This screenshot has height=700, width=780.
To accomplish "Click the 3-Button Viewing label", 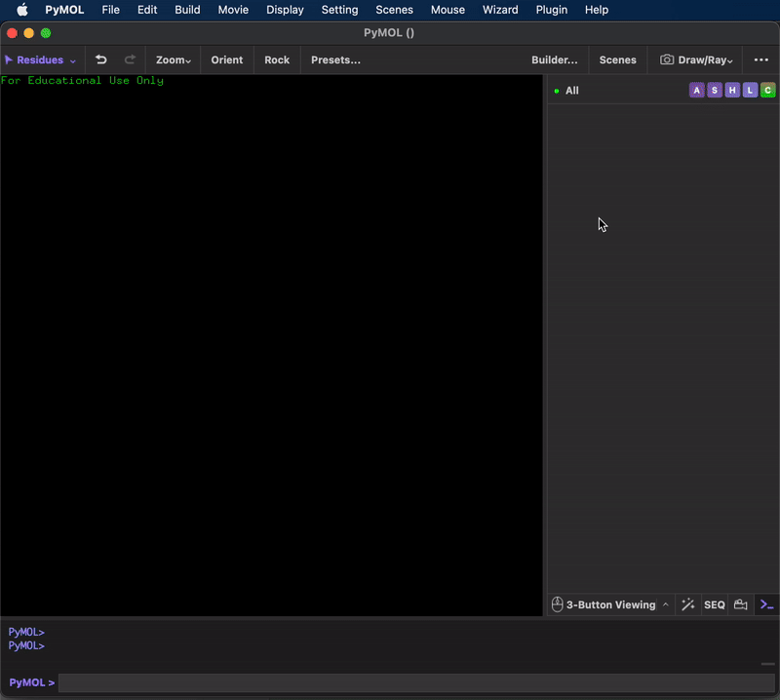I will (x=611, y=605).
